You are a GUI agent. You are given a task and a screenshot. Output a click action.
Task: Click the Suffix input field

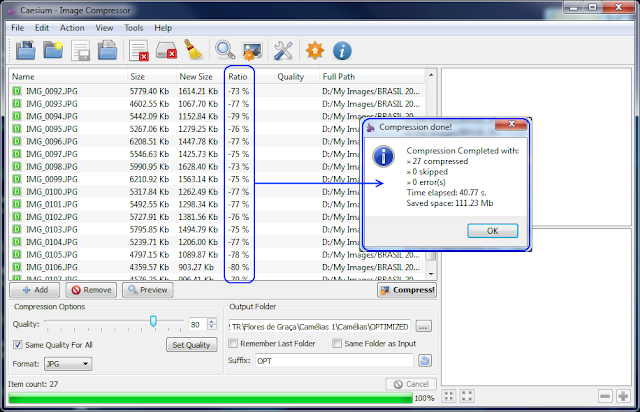click(334, 361)
